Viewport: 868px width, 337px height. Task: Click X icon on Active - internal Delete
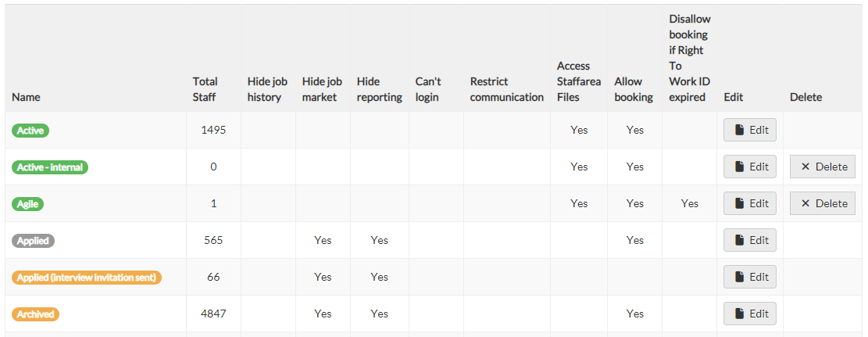coord(805,167)
